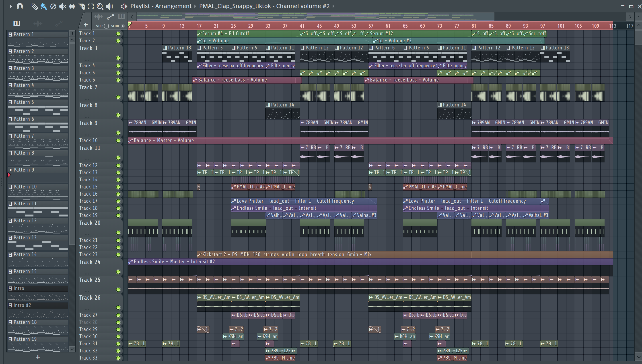Select the Playback scrub tool

pos(109,6)
